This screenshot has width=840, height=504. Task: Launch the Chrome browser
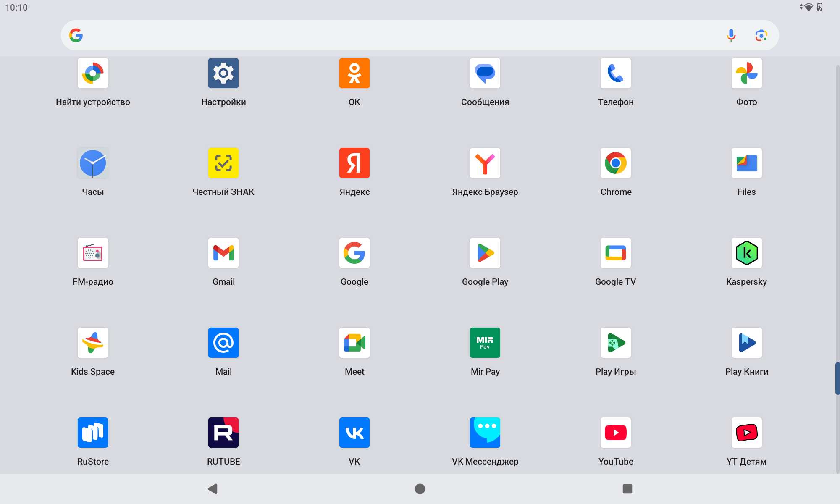[615, 163]
